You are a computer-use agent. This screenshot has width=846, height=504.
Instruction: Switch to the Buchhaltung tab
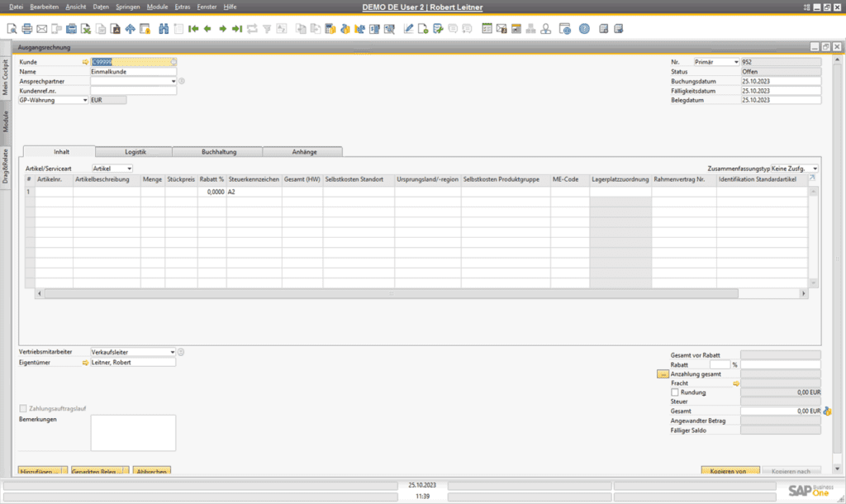point(218,152)
